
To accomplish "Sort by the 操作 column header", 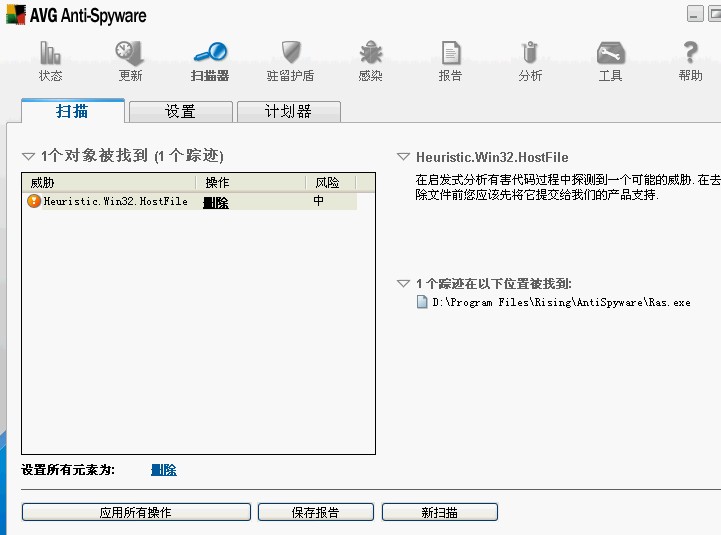I will coord(251,183).
